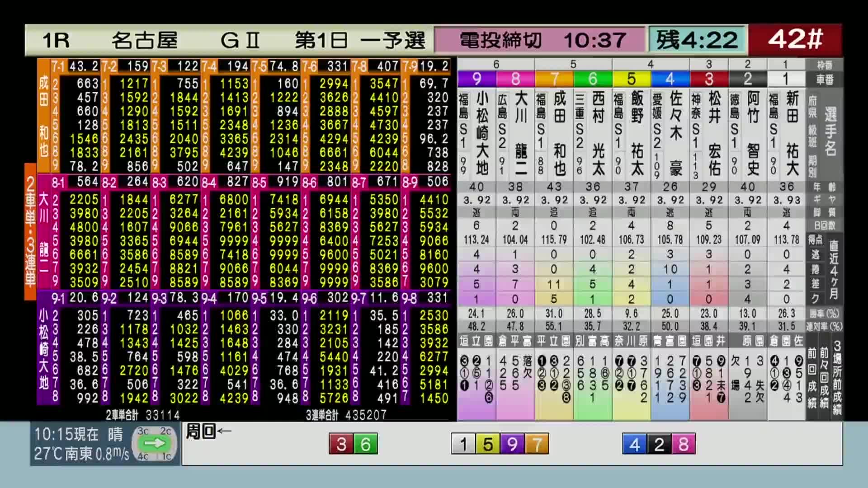Click the orange number 7 lineup tile
This screenshot has width=868, height=488.
[x=537, y=444]
